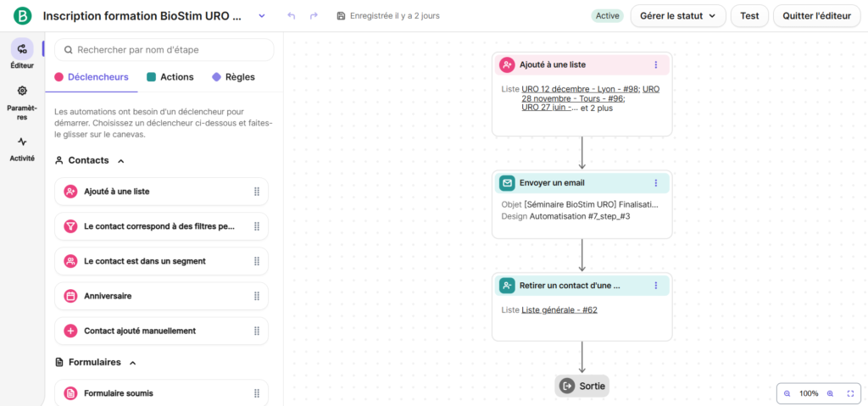
Task: Click the fit-to-screen icon
Action: pyautogui.click(x=850, y=393)
